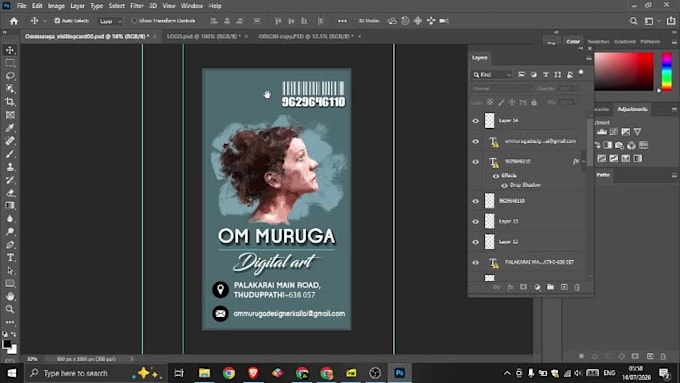Click the hue spectrum slider

[x=667, y=72]
